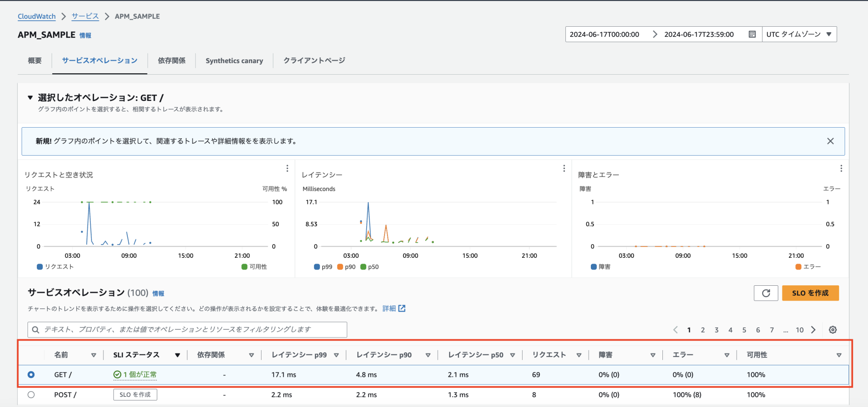
Task: Open the table settings gear
Action: point(833,329)
